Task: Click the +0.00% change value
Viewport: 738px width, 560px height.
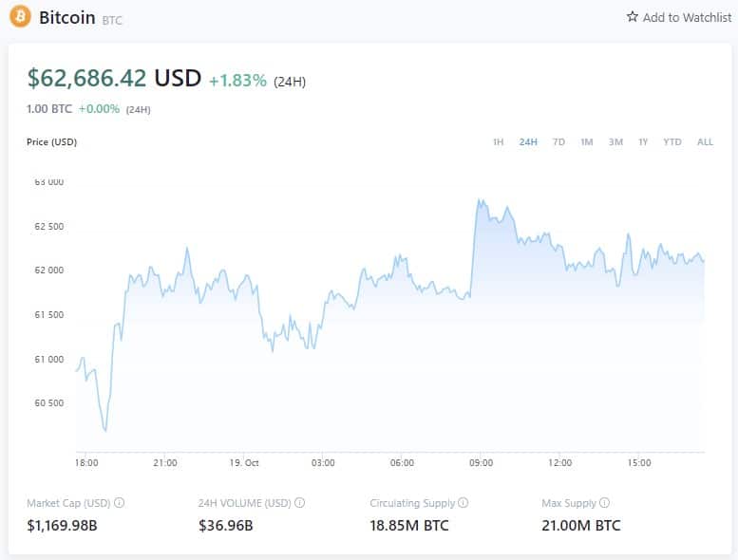Action: [99, 109]
